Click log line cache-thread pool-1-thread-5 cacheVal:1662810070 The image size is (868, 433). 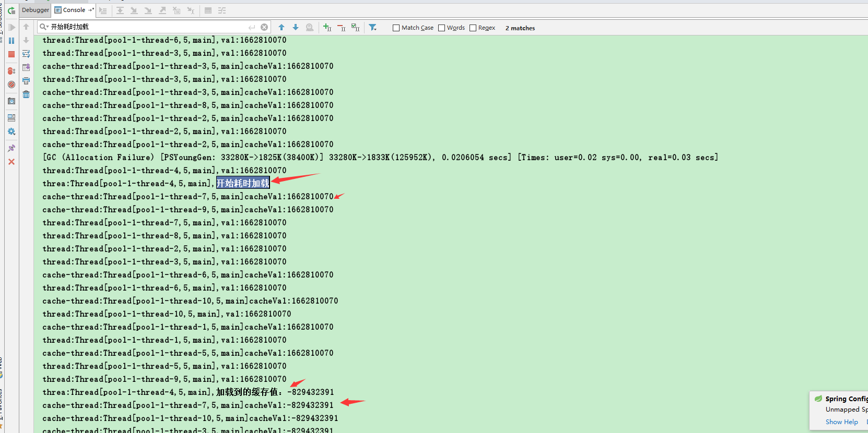point(188,353)
